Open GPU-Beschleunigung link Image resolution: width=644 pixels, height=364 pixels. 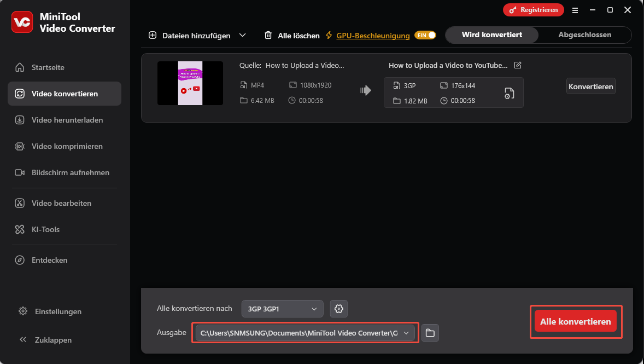tap(373, 36)
